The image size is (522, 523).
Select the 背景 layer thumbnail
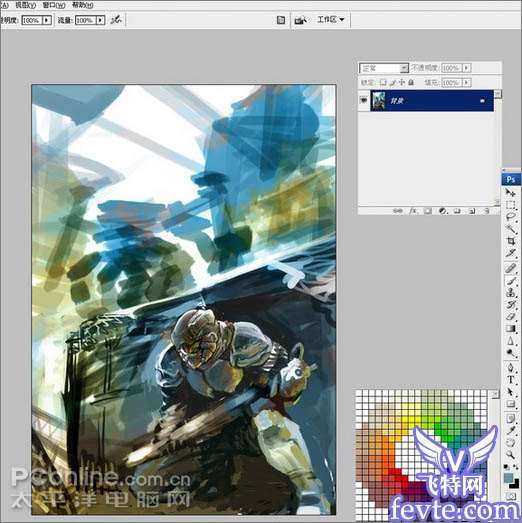[378, 100]
